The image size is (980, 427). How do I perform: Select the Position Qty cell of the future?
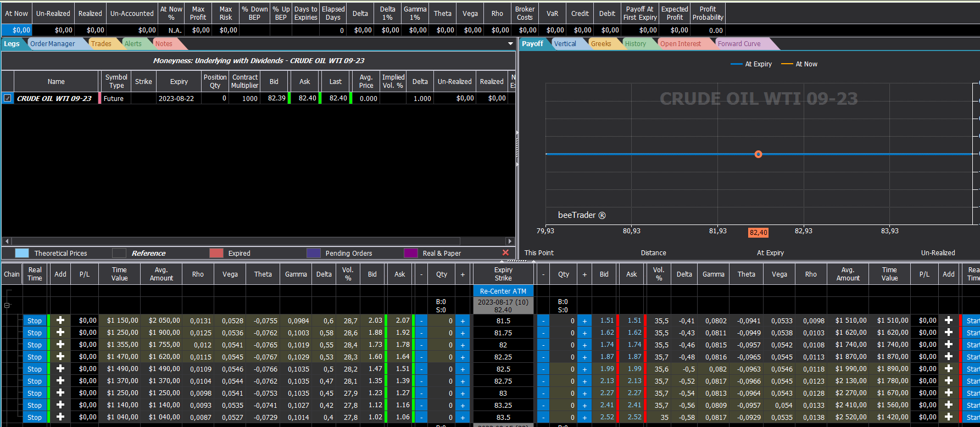(x=215, y=99)
